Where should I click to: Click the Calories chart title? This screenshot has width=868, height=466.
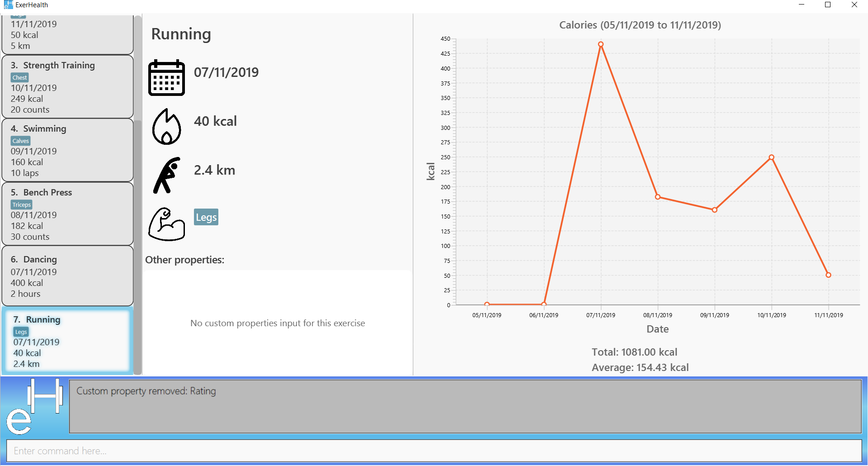(x=640, y=25)
